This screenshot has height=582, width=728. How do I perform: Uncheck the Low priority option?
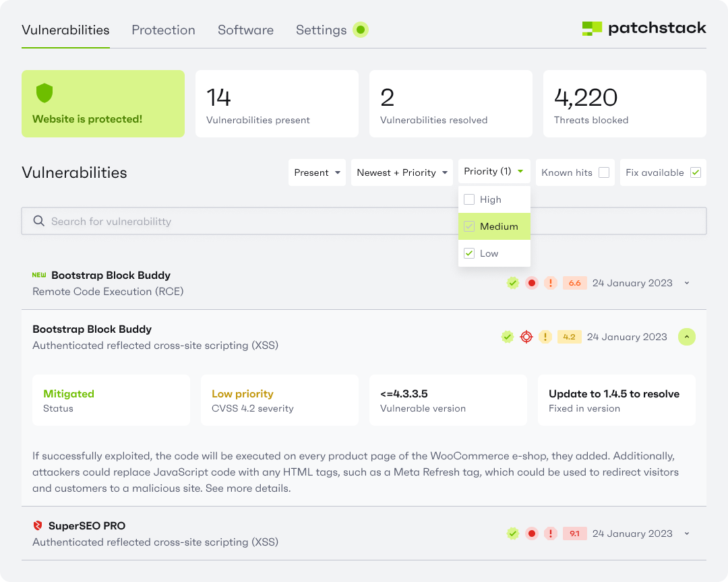(469, 253)
